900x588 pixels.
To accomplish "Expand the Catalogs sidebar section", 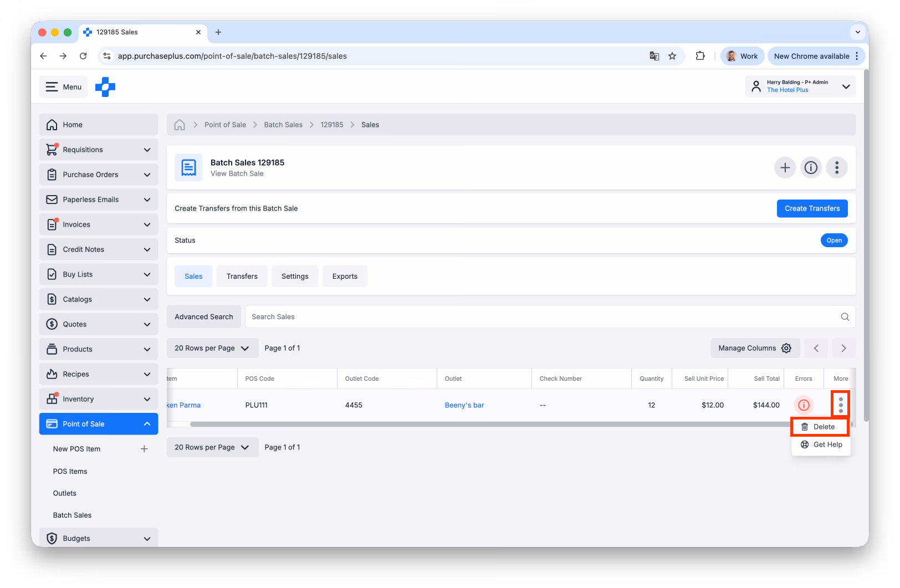I will point(99,299).
